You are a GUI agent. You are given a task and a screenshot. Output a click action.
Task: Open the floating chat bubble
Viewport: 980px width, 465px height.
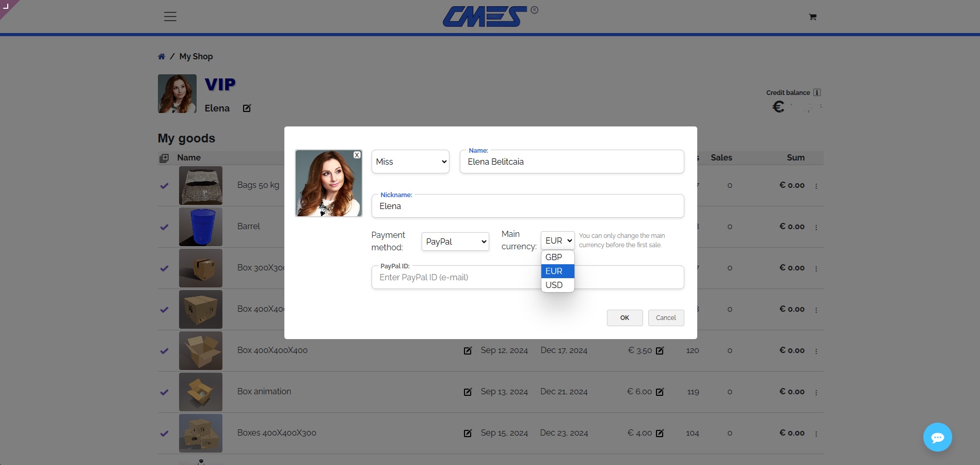[x=938, y=437]
